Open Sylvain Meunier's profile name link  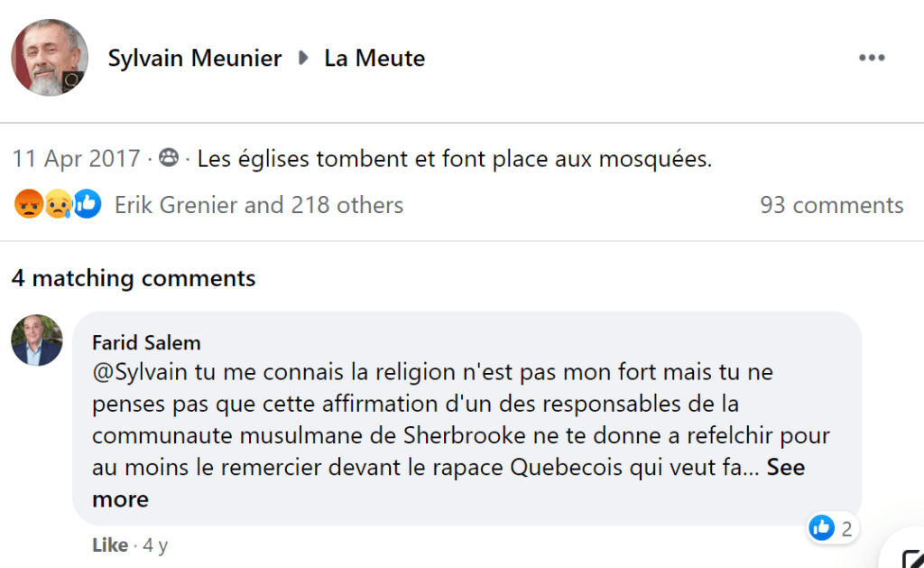pos(195,59)
